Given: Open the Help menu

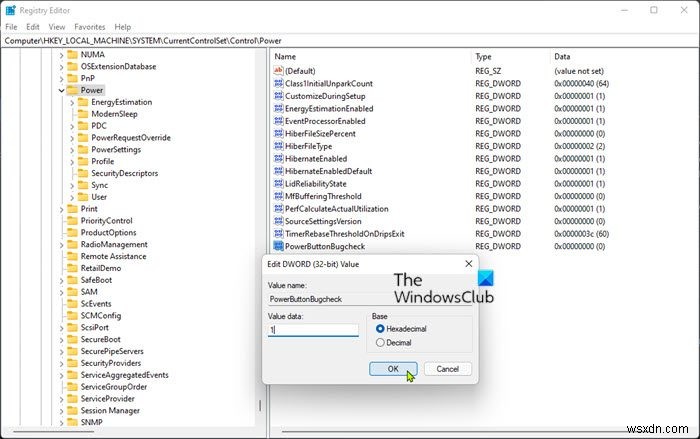Looking at the screenshot, I should [x=122, y=27].
